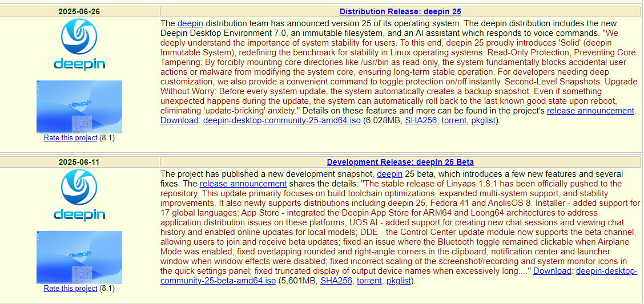Image resolution: width=644 pixels, height=304 pixels.
Task: Open the deepin desktop screenshot thumbnail under 2025-06-11
Action: coord(79,257)
